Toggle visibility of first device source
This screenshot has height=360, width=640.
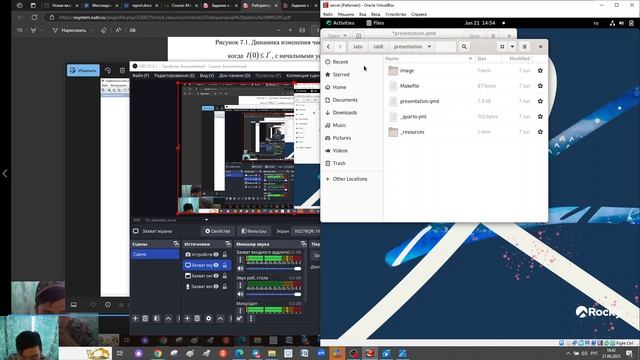(216, 254)
